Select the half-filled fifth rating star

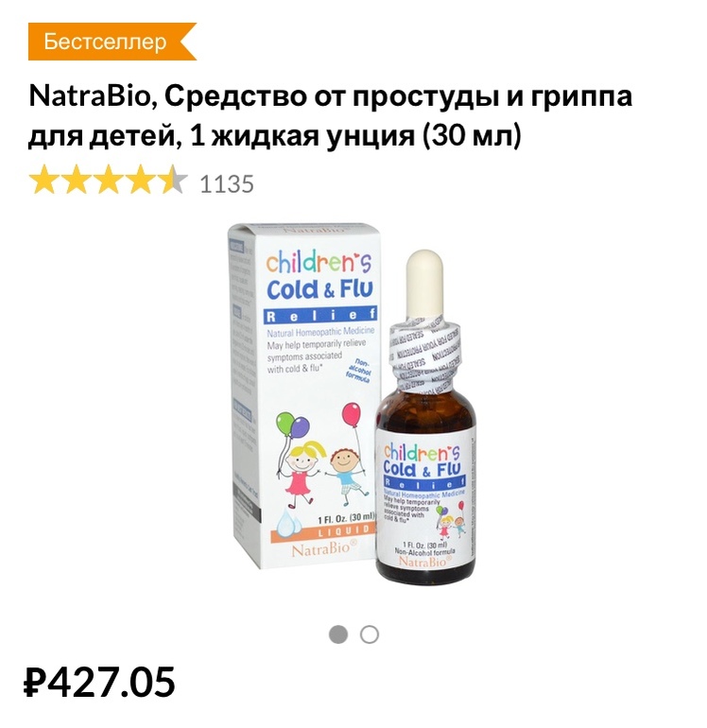[174, 180]
